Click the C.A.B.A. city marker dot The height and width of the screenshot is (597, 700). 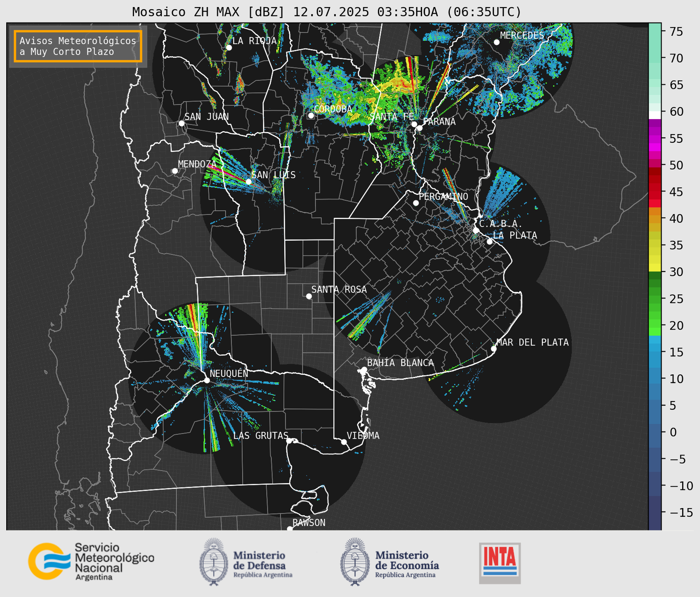click(x=476, y=230)
